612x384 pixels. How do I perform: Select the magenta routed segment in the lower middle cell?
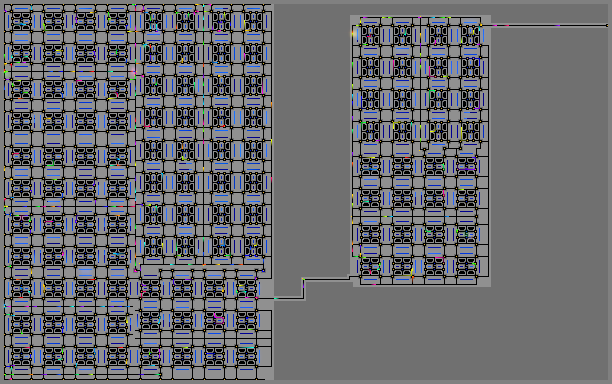tap(218, 319)
